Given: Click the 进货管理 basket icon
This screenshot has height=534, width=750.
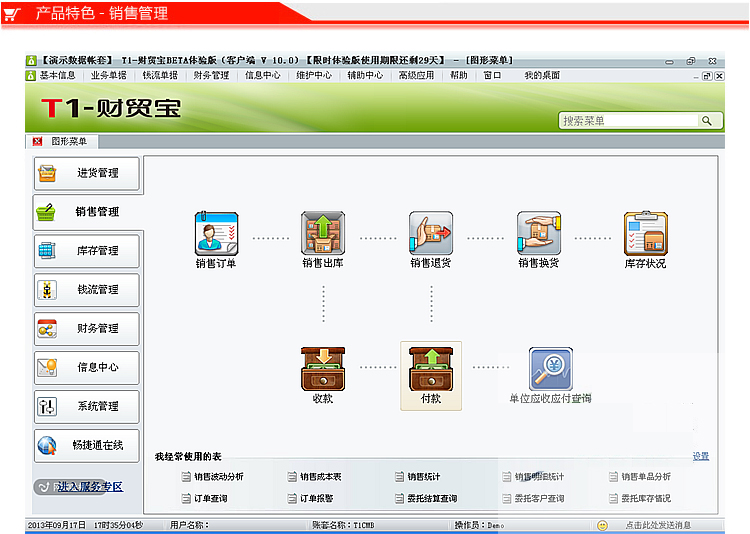Looking at the screenshot, I should pos(47,173).
